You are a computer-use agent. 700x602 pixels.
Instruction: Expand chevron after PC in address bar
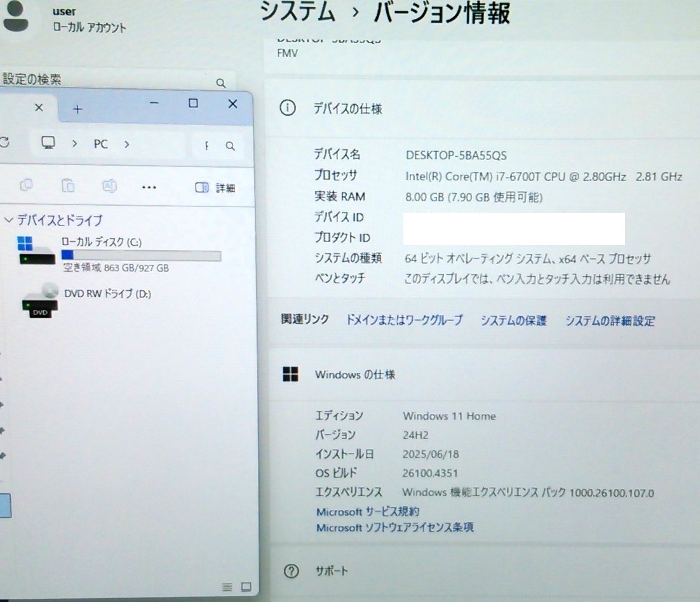point(127,144)
